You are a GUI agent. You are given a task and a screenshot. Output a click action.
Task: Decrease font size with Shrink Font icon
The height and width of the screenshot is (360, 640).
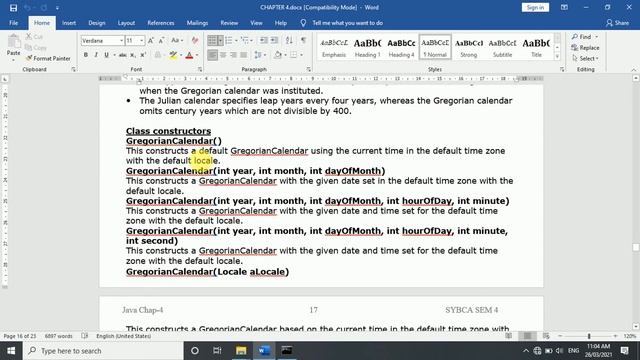[162, 40]
